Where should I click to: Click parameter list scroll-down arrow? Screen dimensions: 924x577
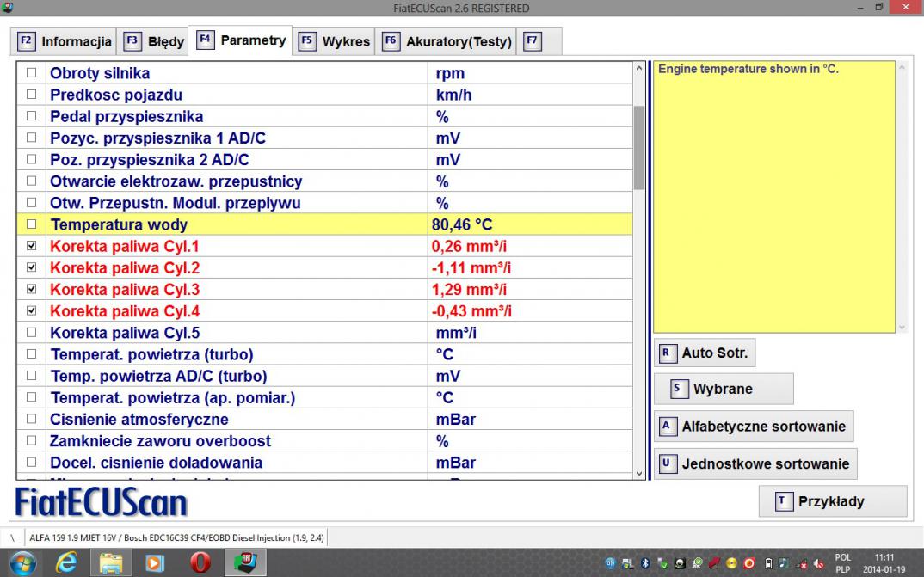(x=639, y=473)
